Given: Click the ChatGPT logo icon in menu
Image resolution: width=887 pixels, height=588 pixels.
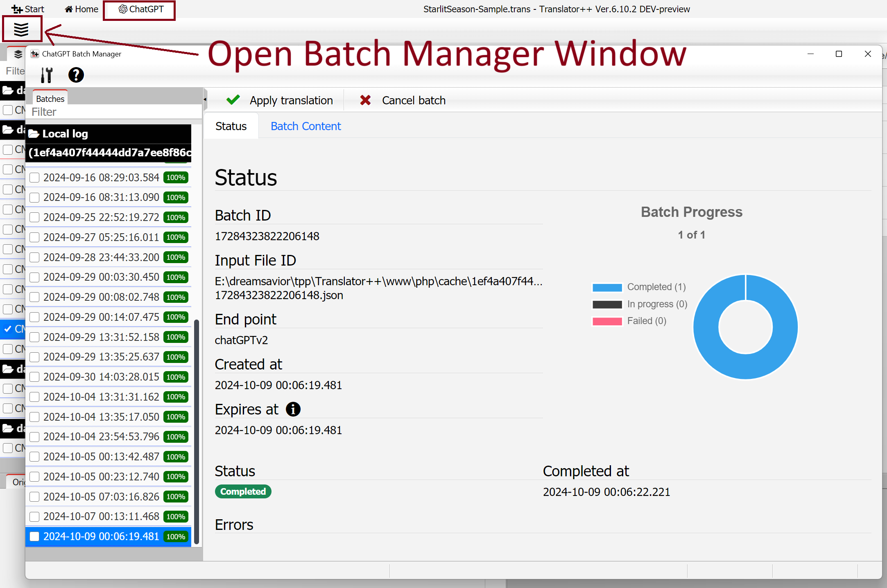Looking at the screenshot, I should [x=123, y=9].
